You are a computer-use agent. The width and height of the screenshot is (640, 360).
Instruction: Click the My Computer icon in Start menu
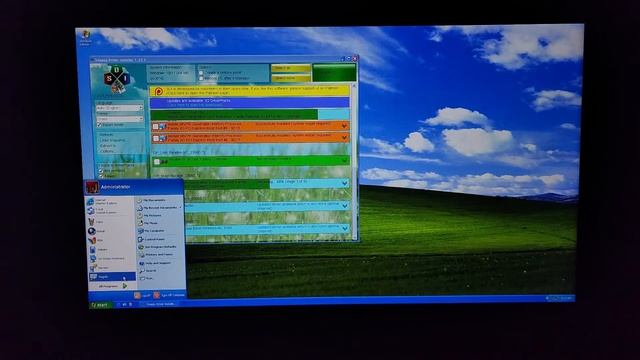click(140, 231)
